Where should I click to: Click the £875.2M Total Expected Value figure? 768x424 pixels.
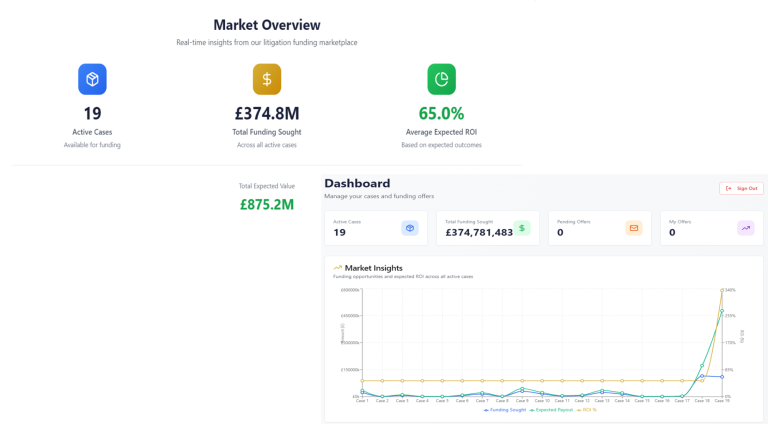pos(267,205)
